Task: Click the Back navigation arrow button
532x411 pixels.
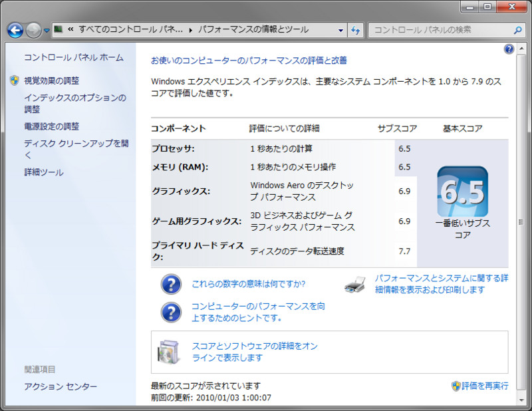Action: point(15,31)
